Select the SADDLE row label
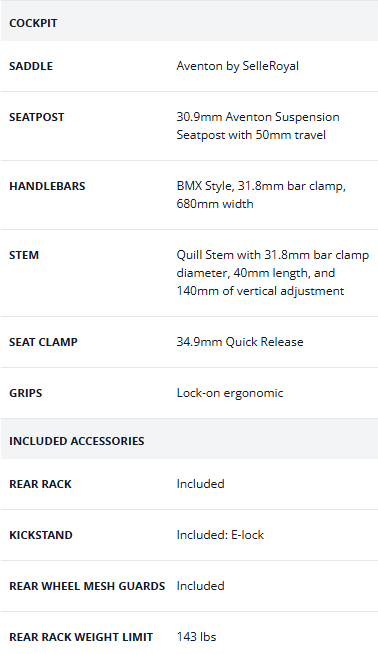The image size is (378, 654). pos(31,66)
